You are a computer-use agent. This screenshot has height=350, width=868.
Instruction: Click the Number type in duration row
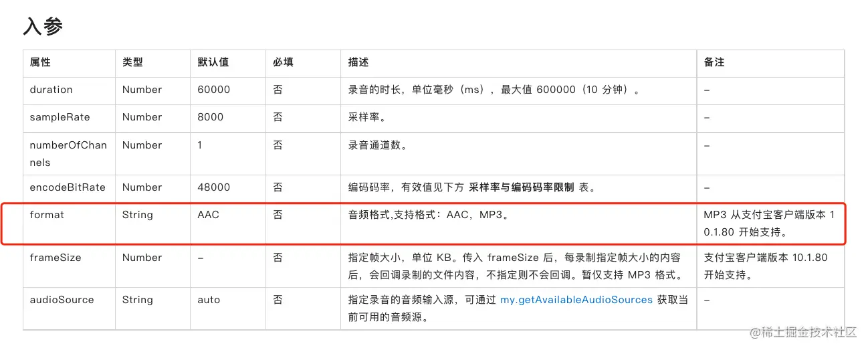142,90
